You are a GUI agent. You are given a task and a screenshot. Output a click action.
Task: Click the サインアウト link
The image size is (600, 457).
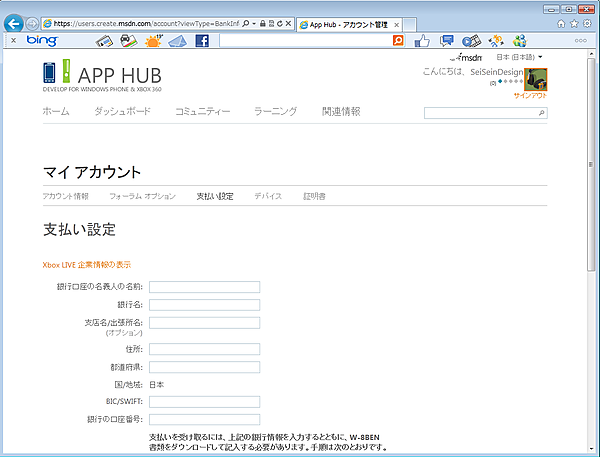point(530,96)
